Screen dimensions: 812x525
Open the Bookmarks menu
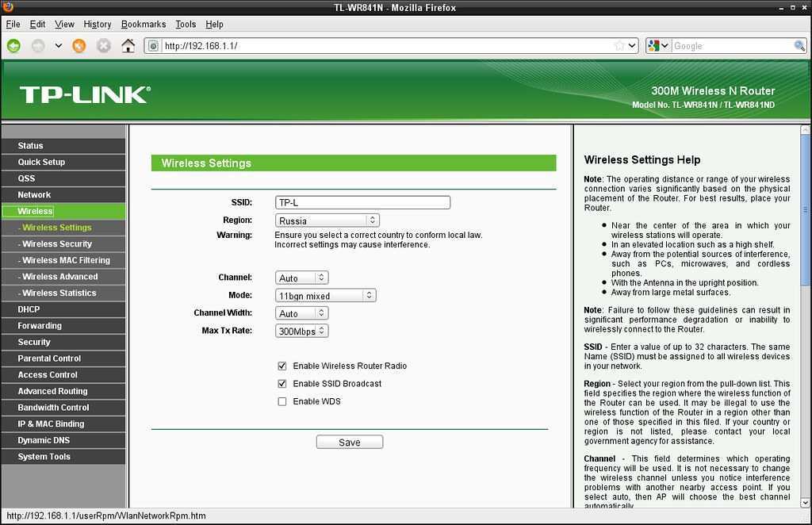(x=144, y=25)
